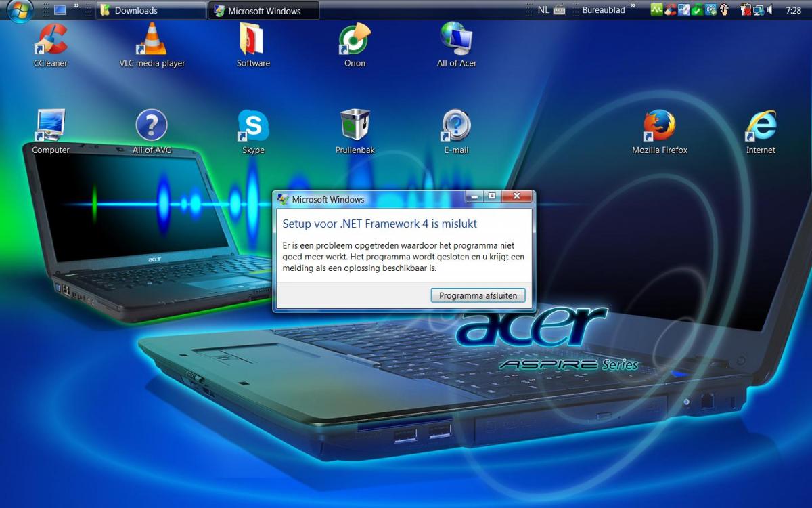Open the Windows Start orb
Screen dimensions: 812x508
(20, 10)
